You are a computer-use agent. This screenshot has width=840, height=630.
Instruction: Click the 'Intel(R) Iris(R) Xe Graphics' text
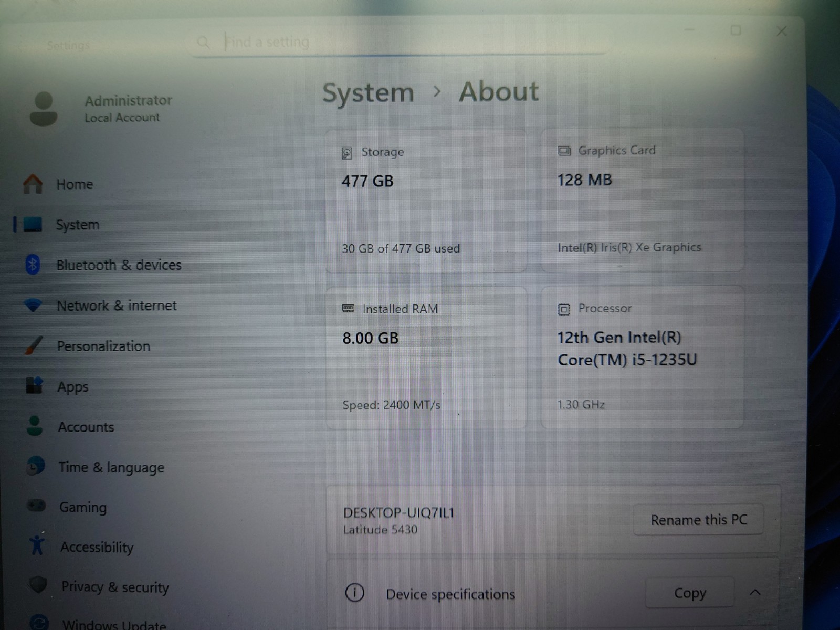pyautogui.click(x=629, y=247)
